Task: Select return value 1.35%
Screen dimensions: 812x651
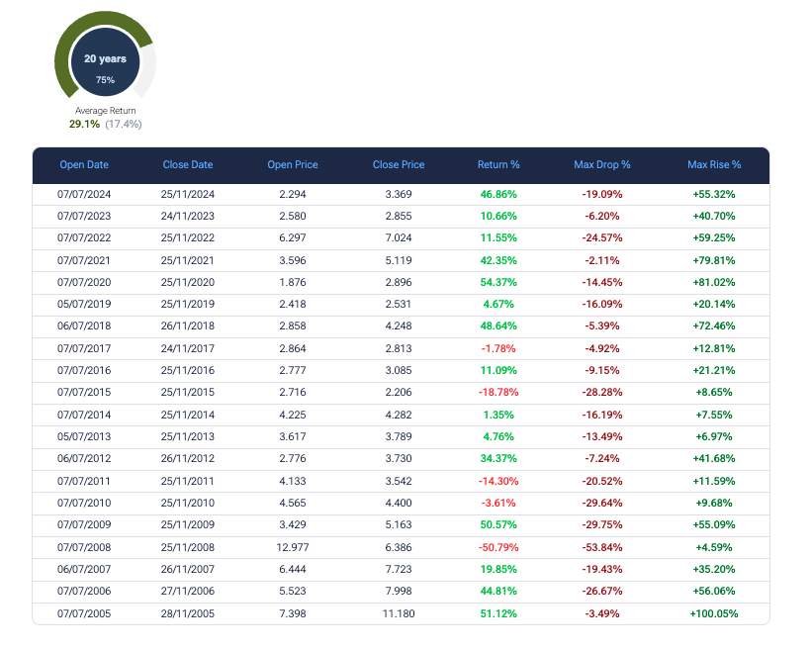Action: (498, 415)
